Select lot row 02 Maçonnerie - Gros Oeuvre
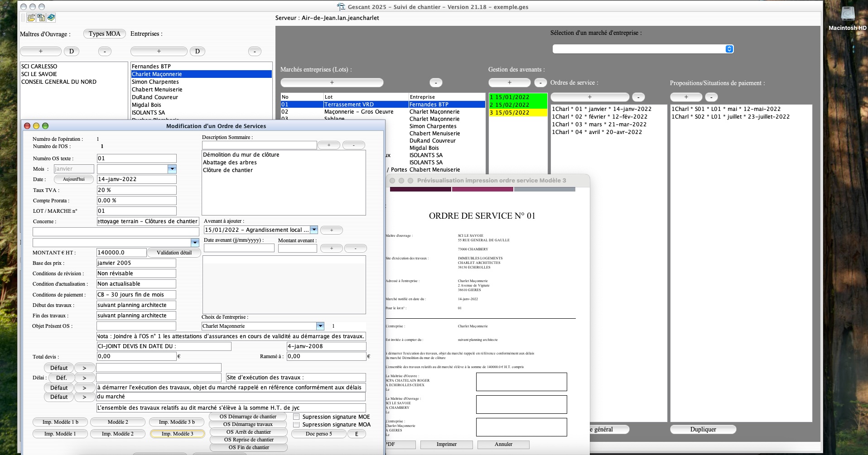Viewport: 868px width, 455px height. (x=383, y=112)
